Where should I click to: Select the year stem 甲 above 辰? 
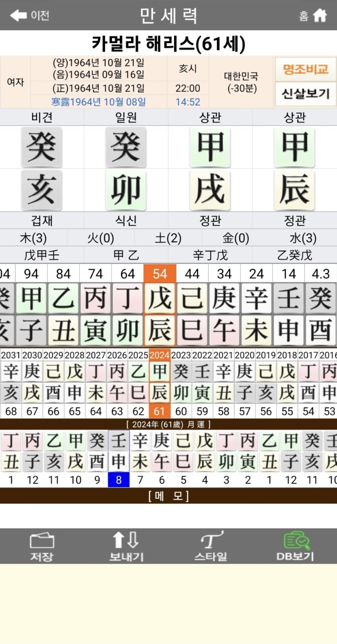[x=295, y=147]
